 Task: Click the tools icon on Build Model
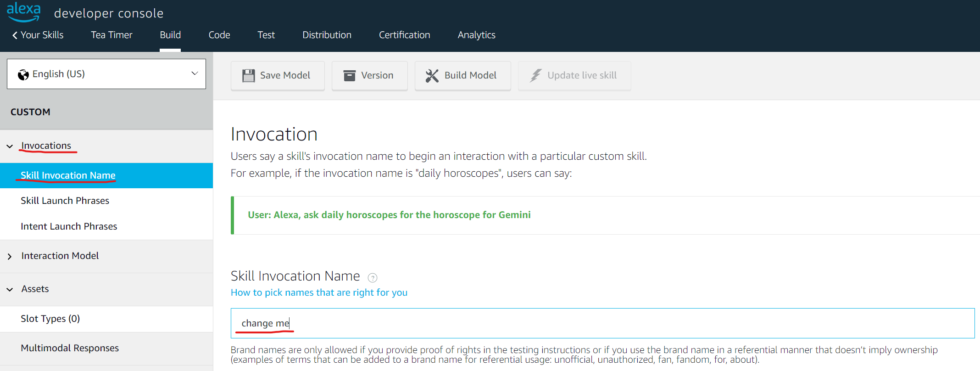click(432, 76)
